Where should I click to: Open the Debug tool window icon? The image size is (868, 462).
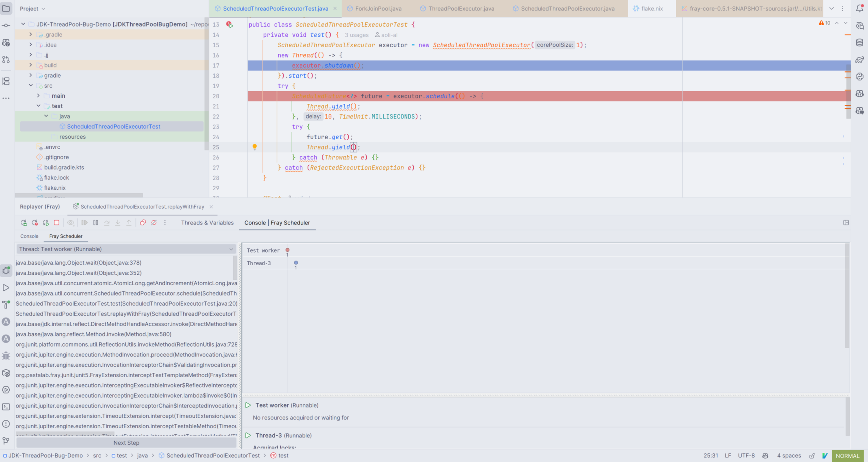tap(6, 271)
